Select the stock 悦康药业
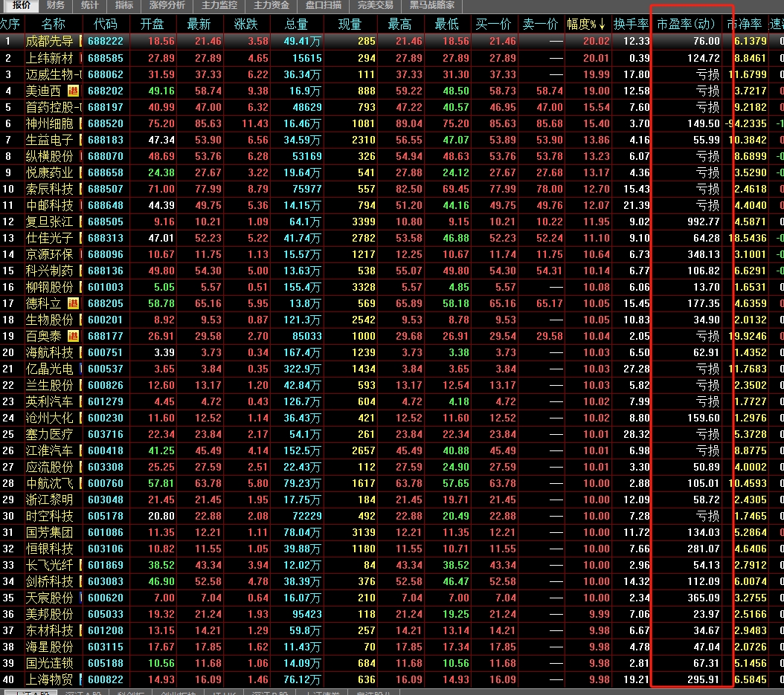Screen dimensions: 784x695 [50, 172]
